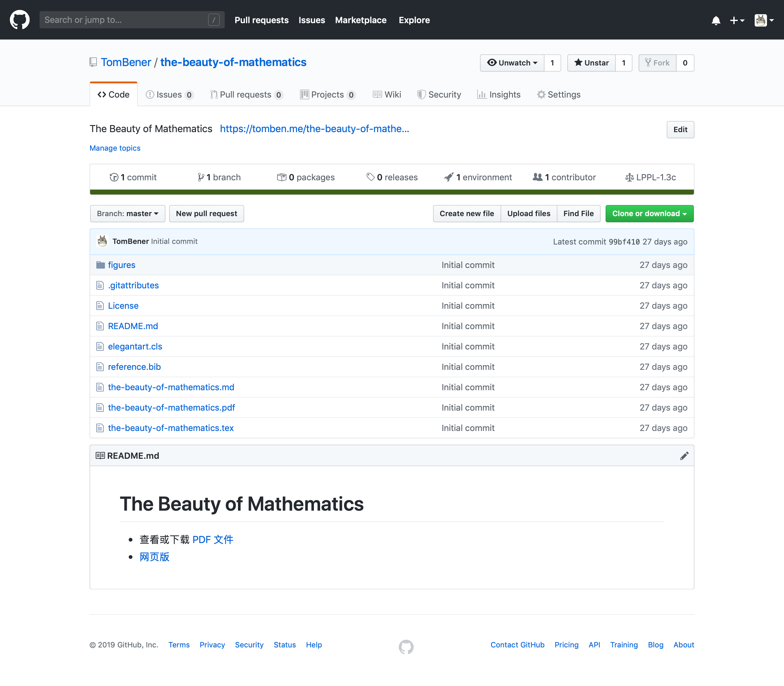
Task: Click the Edit description button
Action: coord(680,129)
